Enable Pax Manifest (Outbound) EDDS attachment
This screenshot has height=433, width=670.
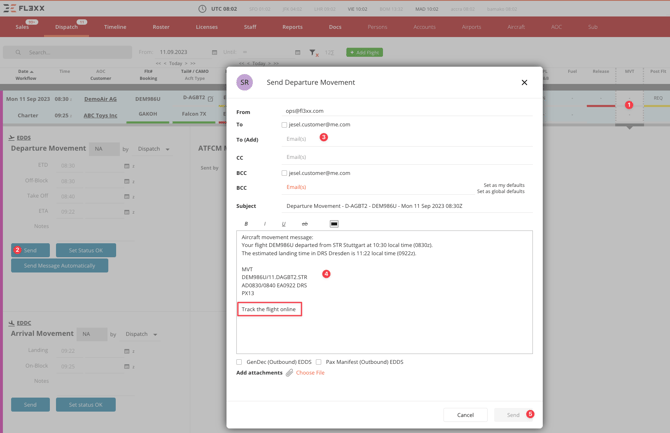[319, 362]
